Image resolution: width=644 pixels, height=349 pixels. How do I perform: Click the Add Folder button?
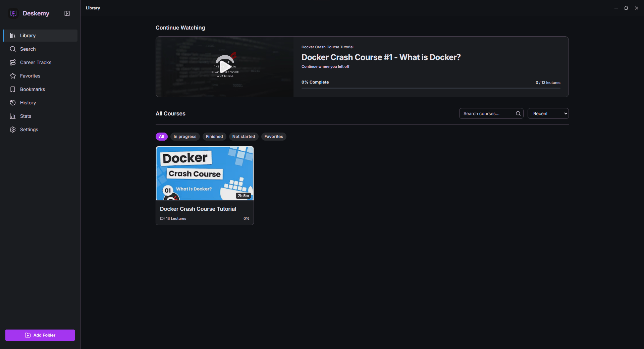[x=40, y=335]
